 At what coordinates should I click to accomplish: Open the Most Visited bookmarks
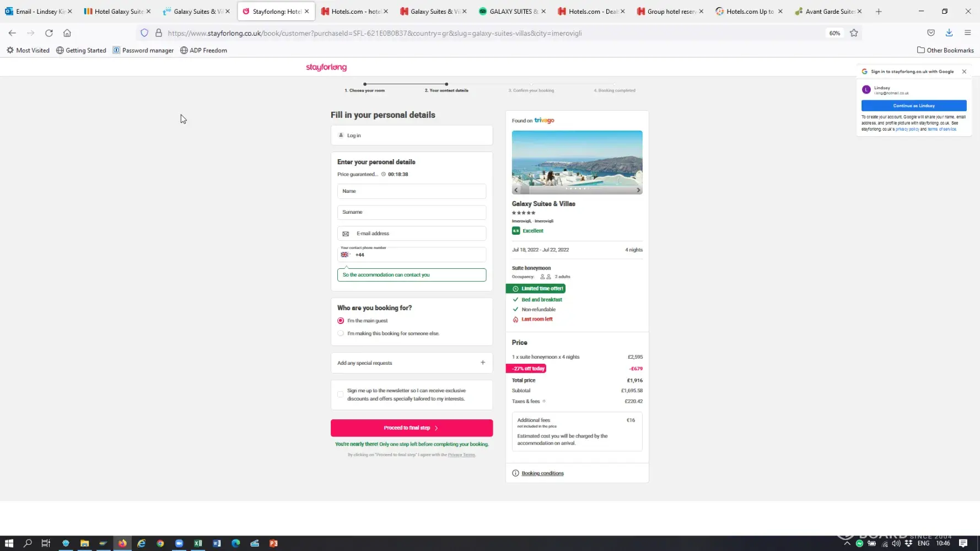(x=28, y=50)
